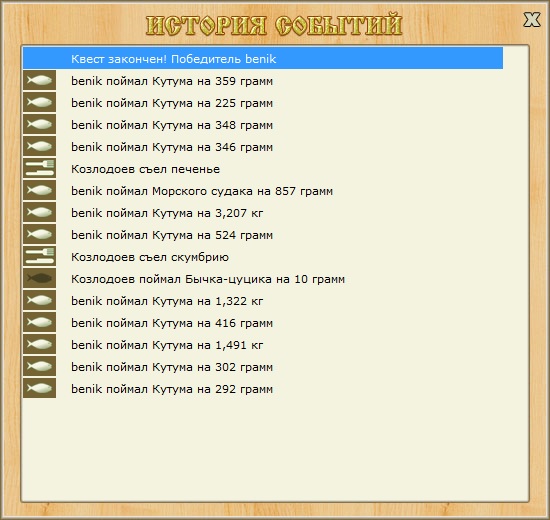Select highlighted row Квест закончен! Победитель benik
The image size is (550, 520).
[x=263, y=58]
